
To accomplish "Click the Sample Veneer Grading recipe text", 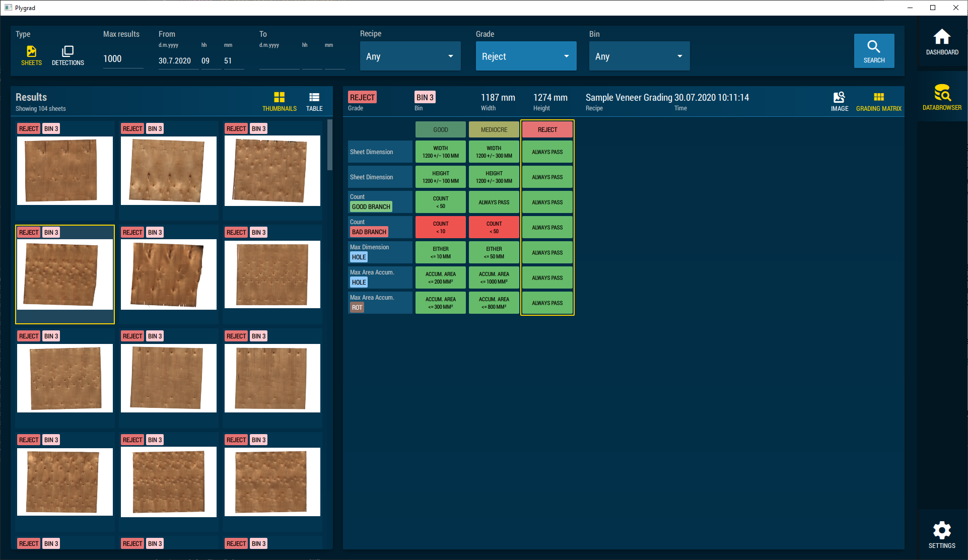I will [629, 97].
